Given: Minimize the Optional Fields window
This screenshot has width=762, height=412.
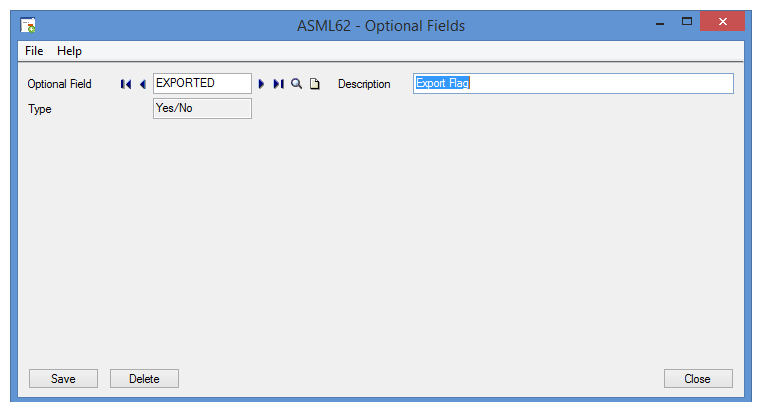Looking at the screenshot, I should click(x=658, y=22).
